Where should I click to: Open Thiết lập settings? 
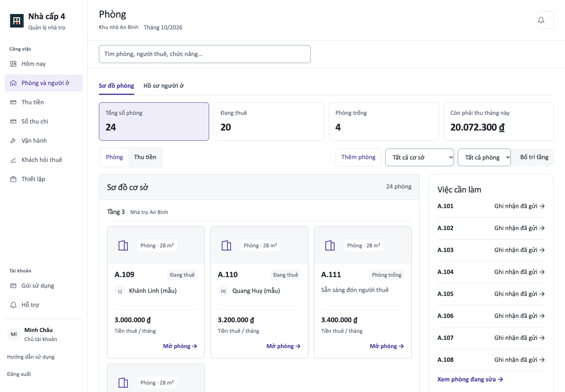coord(44,179)
